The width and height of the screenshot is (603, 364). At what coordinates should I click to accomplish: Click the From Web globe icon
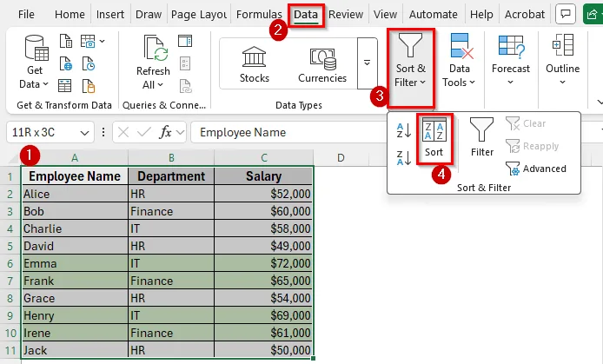[66, 63]
